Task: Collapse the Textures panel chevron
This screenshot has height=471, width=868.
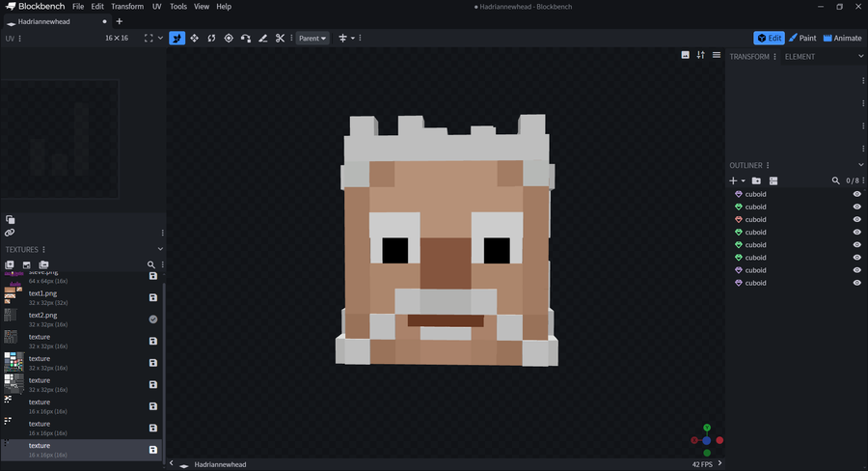Action: pyautogui.click(x=160, y=249)
